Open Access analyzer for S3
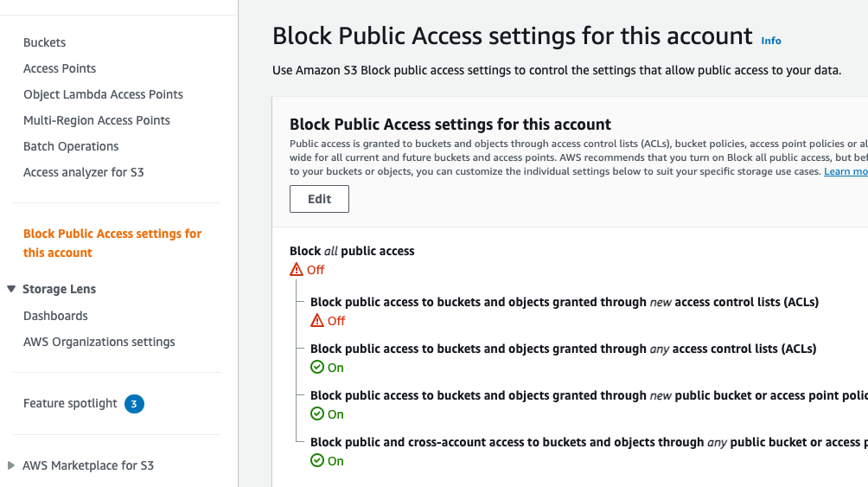 coord(84,172)
